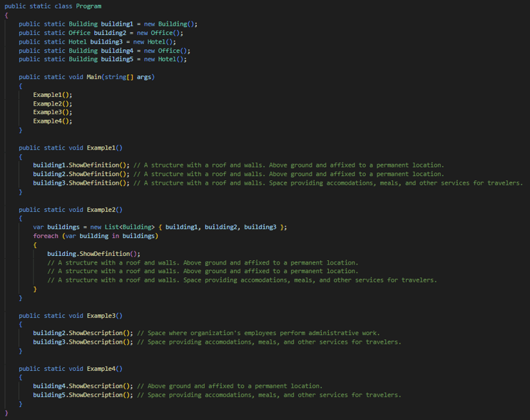Click the 'Hotel building3 = new Hotel()' line

[x=97, y=42]
